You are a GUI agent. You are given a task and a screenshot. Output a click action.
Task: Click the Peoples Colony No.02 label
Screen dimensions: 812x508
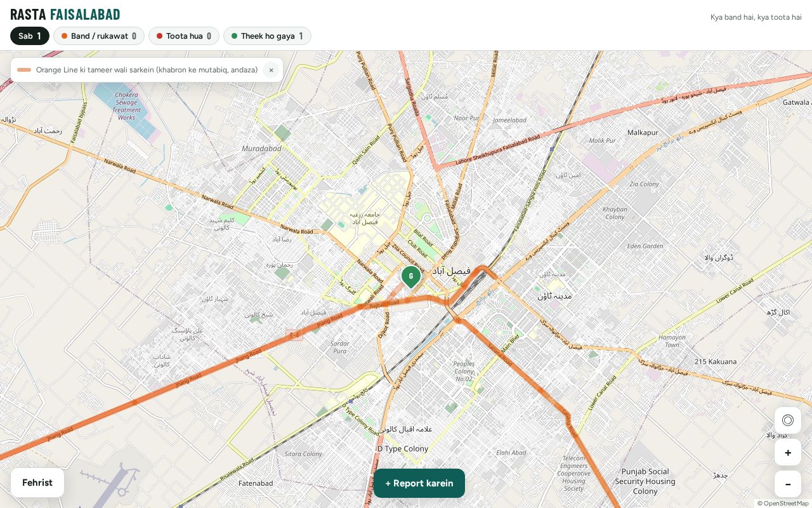464,371
